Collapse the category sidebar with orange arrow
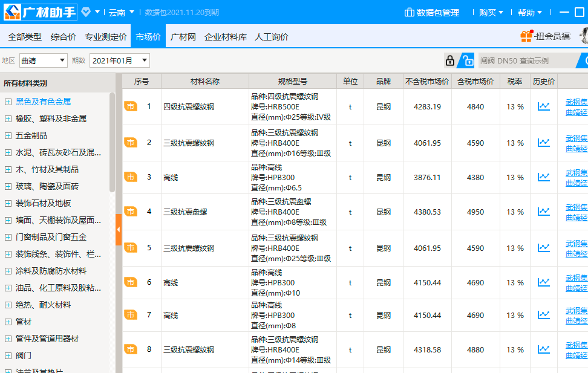 coord(119,230)
